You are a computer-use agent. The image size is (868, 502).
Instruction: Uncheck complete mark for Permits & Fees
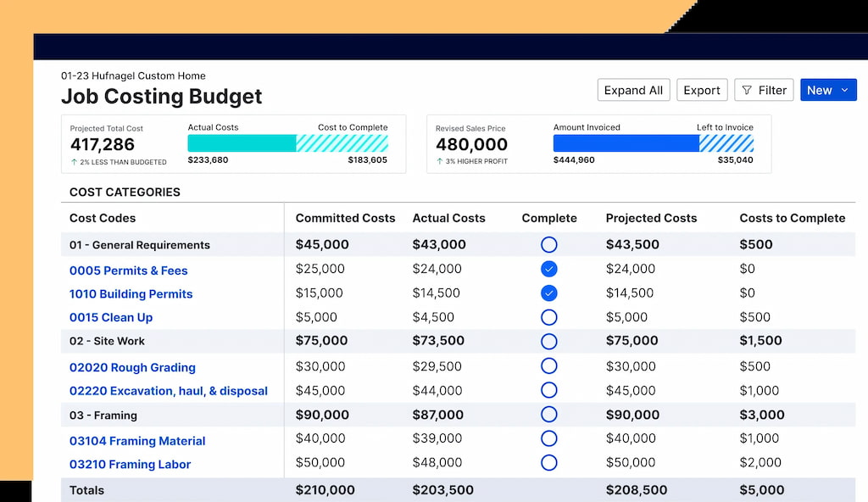(548, 269)
